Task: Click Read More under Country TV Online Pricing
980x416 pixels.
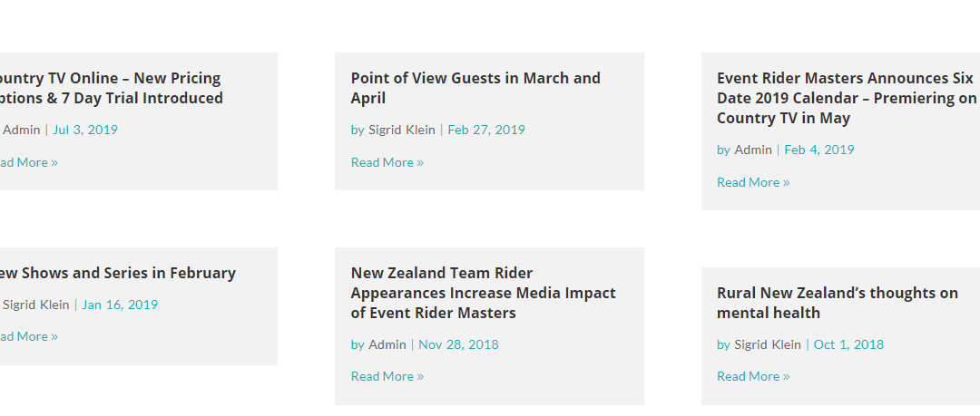Action: click(29, 162)
